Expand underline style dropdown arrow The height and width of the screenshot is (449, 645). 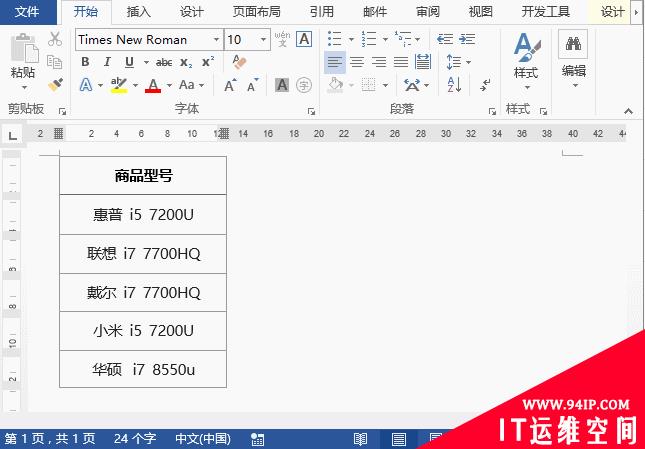(x=146, y=62)
